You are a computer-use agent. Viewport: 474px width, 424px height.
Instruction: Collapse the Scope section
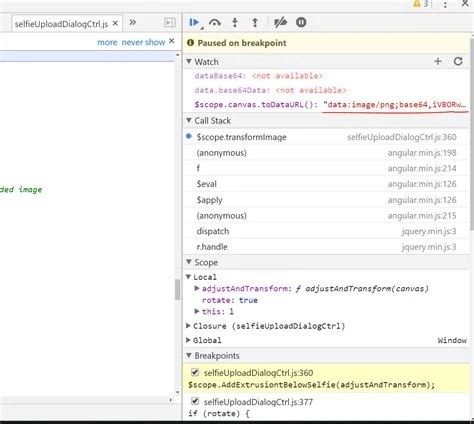point(189,262)
